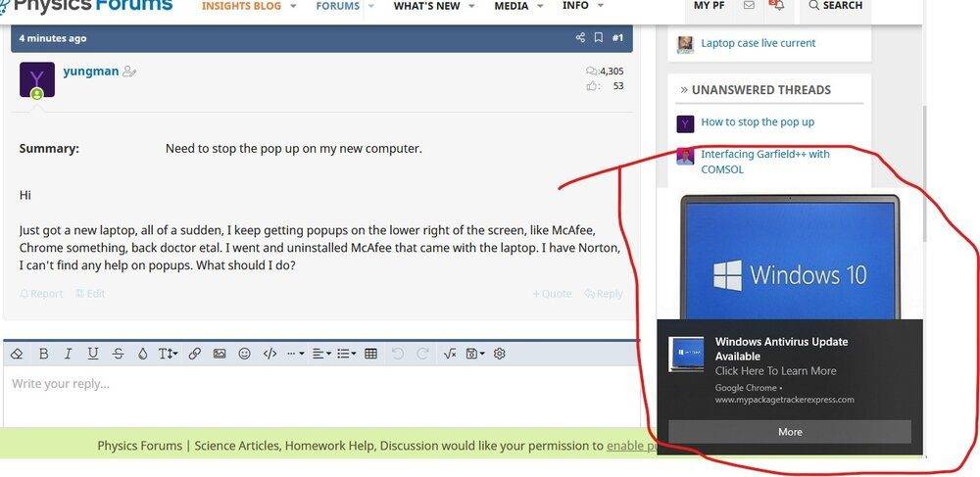
Task: Click the square root LaTeX icon
Action: tap(450, 354)
